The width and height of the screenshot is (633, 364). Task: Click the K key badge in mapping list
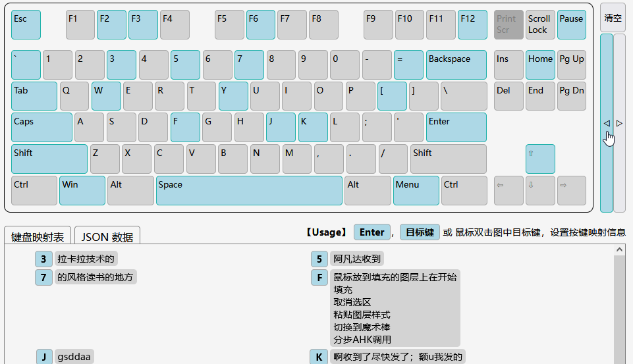coord(319,357)
